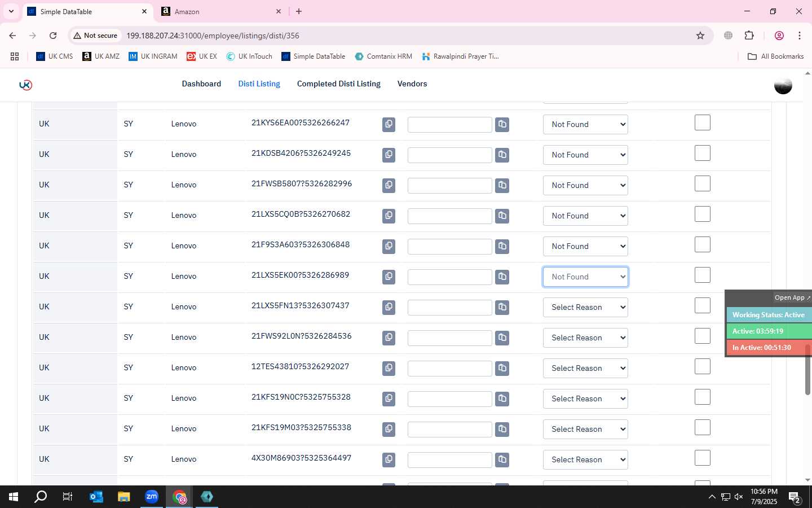
Task: Switch to the Amazon browser tab
Action: click(221, 11)
